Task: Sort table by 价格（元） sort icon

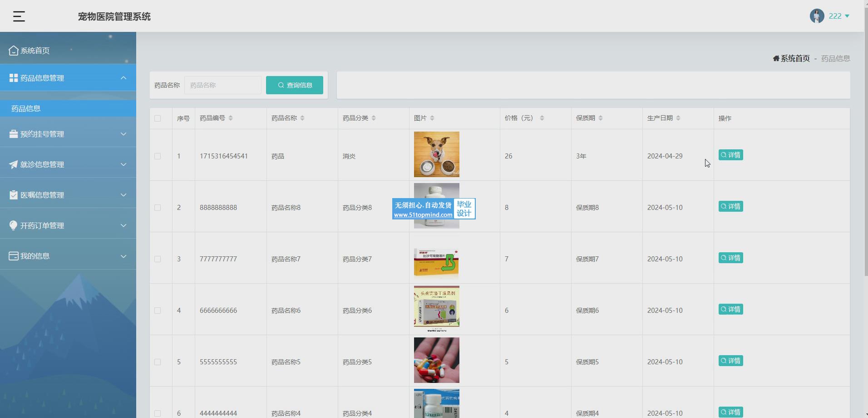Action: pyautogui.click(x=542, y=118)
